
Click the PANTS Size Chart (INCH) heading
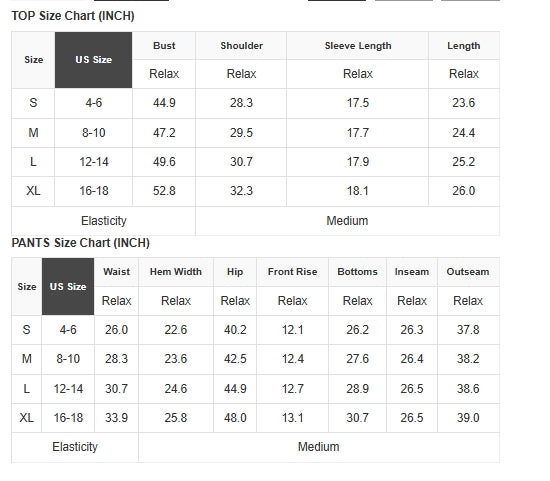(81, 243)
